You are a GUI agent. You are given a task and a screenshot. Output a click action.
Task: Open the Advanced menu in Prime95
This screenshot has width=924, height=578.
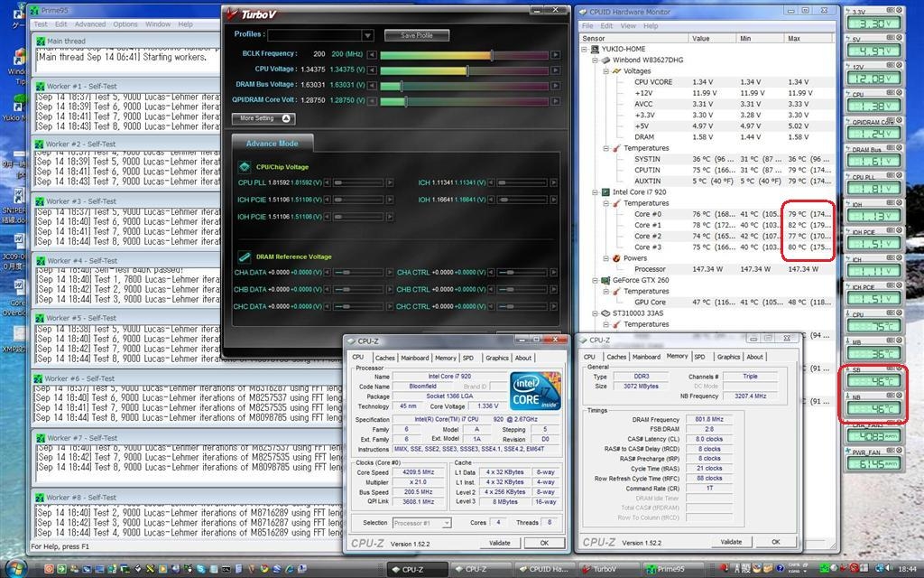click(90, 24)
